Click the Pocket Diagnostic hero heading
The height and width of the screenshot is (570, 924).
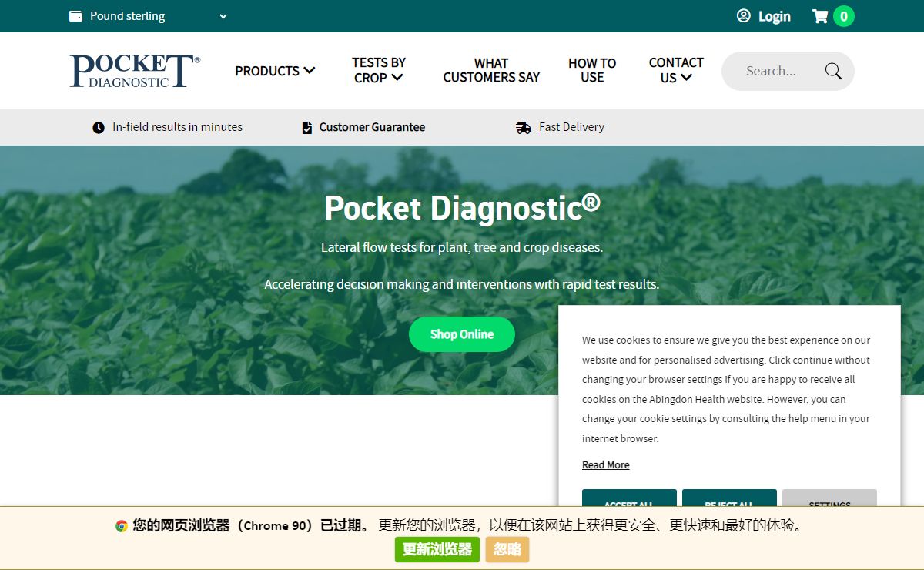tap(462, 208)
